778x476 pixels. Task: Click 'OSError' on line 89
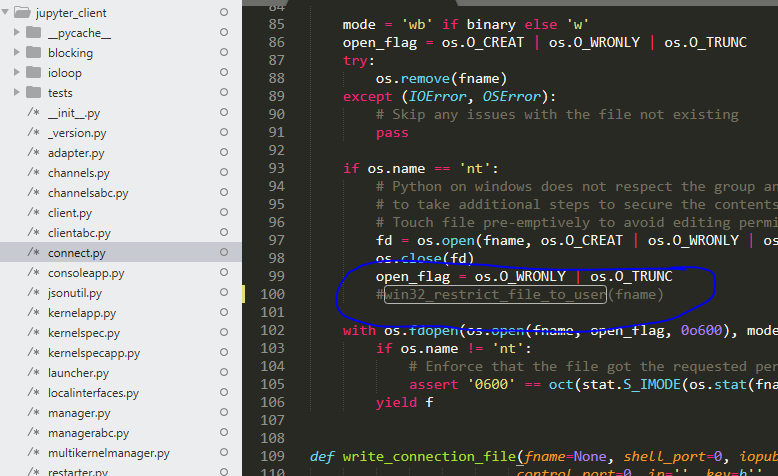coord(512,96)
